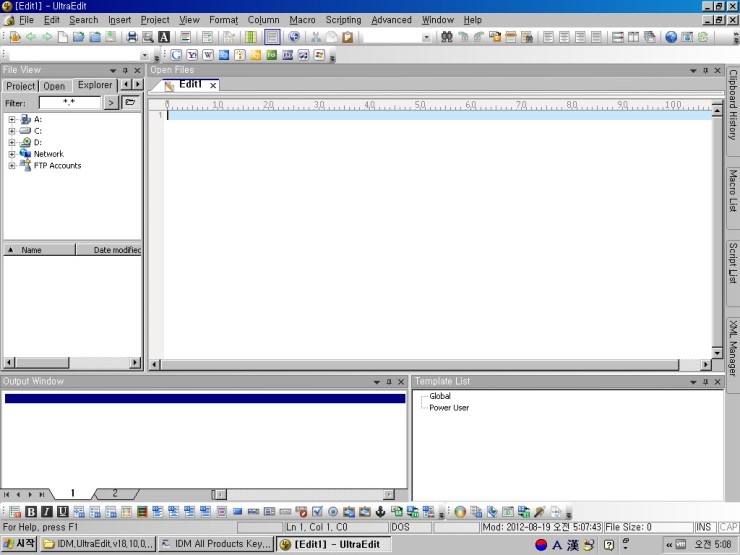The height and width of the screenshot is (555, 740).
Task: Select the Edit1 file tab
Action: [x=190, y=84]
